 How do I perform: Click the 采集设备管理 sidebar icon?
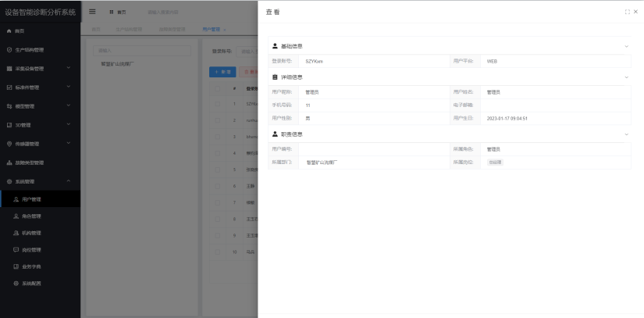click(x=9, y=69)
